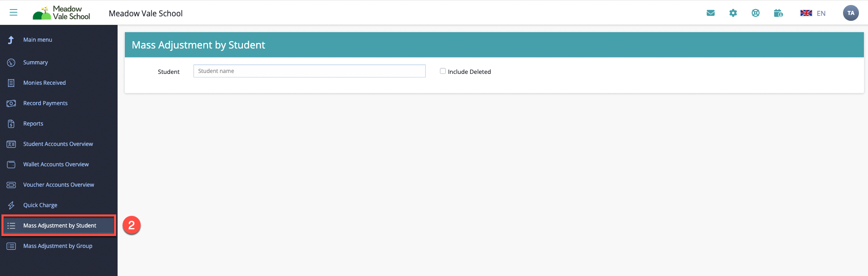Click the Wallet Accounts Overview icon
Screen dimensions: 868x276
(x=11, y=165)
